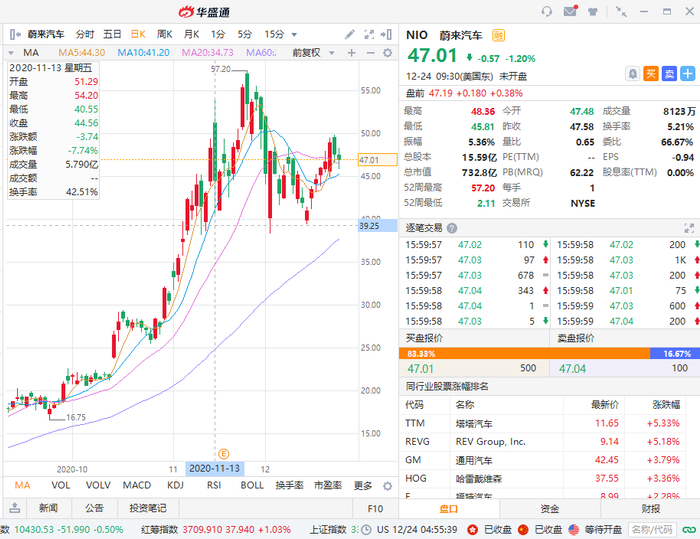Click bid price 47.01 quote
Viewport: 700px width, 539px height.
pos(421,369)
